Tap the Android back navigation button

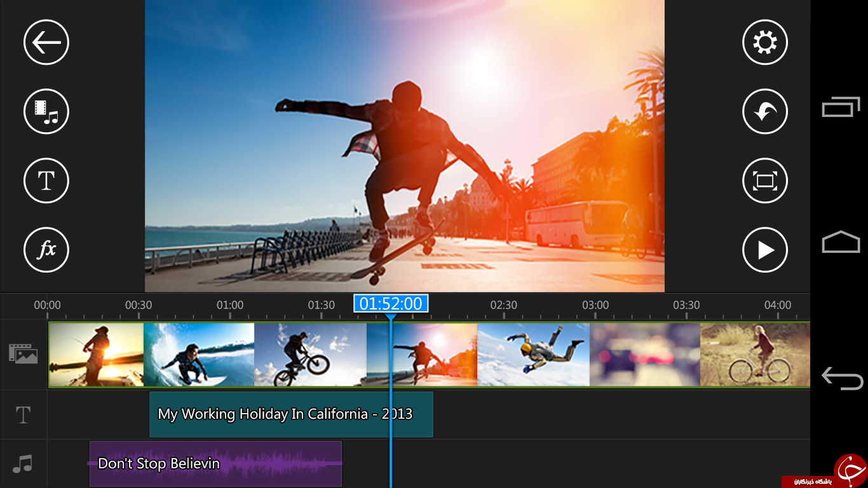842,378
